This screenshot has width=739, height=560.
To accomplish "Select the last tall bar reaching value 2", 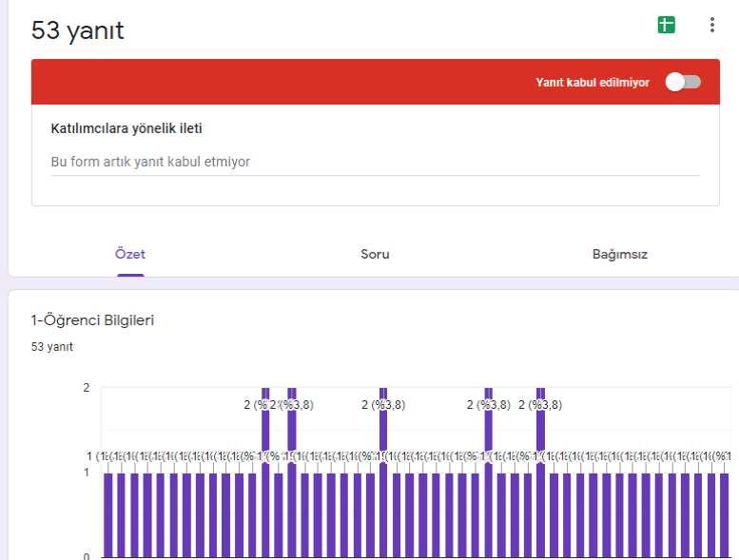I will 540,475.
